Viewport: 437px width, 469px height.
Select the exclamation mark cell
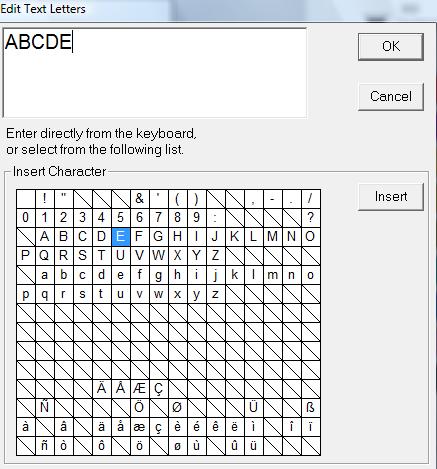(x=45, y=199)
